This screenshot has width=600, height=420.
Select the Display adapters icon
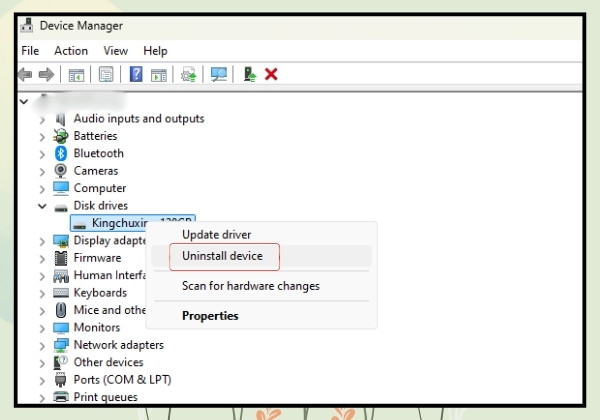[61, 241]
